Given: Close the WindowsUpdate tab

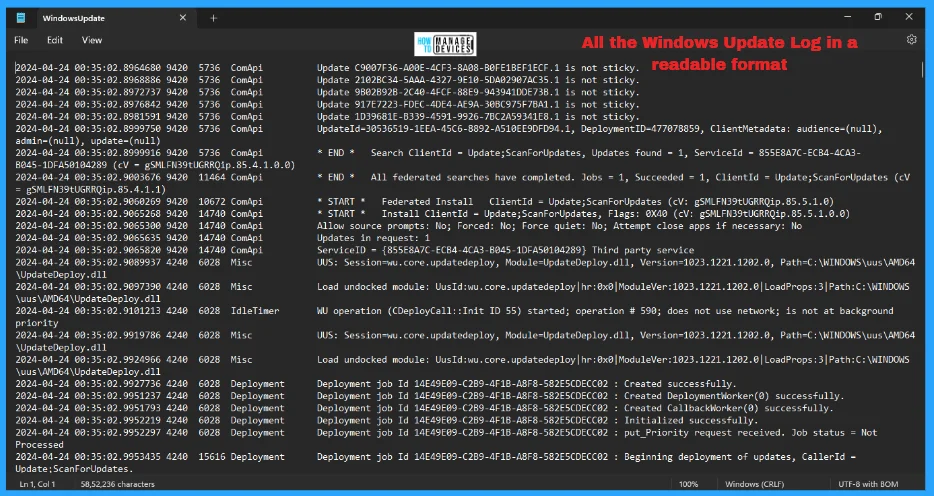Looking at the screenshot, I should click(183, 18).
